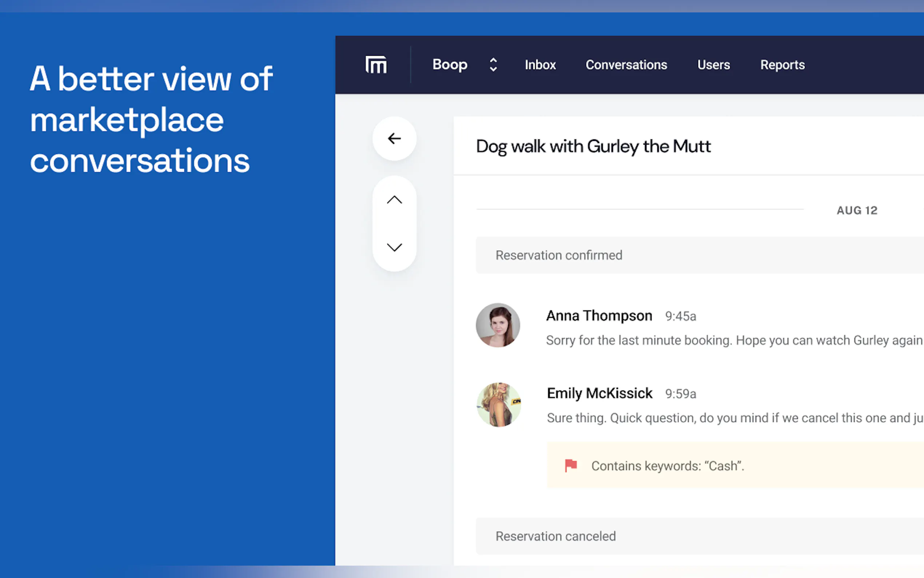Open the Inbox tab

pos(540,65)
